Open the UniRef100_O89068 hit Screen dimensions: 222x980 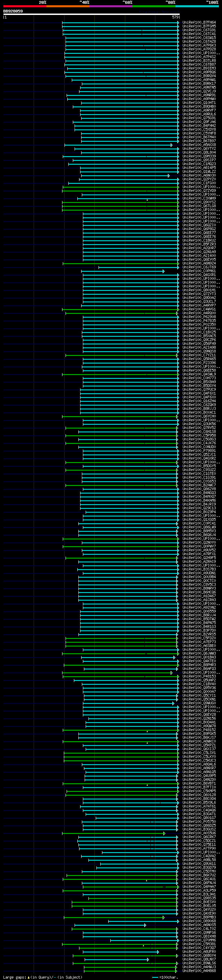click(x=199, y=921)
